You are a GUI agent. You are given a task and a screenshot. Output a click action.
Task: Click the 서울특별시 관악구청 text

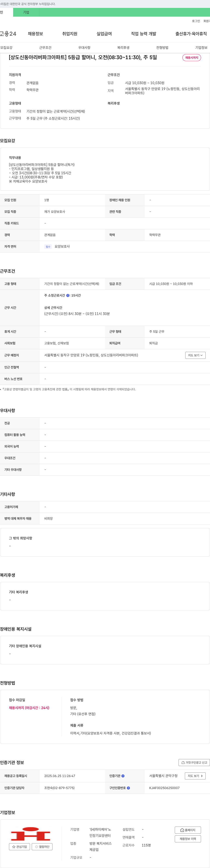coord(163,776)
